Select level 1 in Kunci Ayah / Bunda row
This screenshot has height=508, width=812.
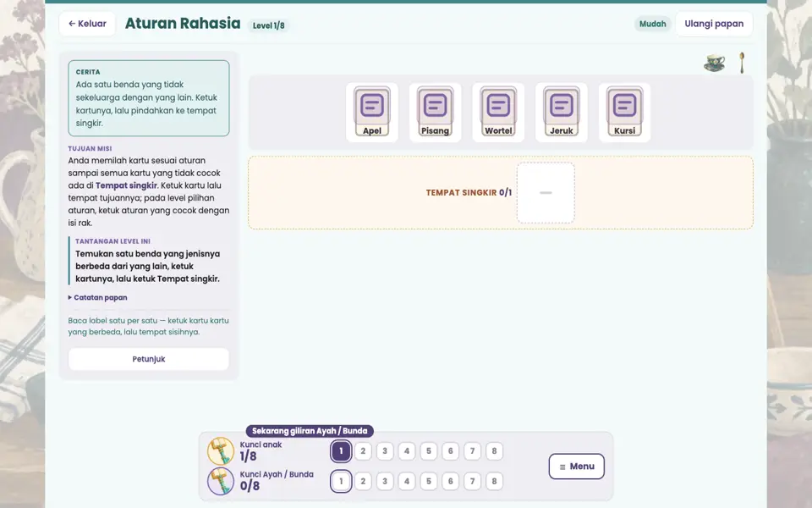tap(341, 481)
